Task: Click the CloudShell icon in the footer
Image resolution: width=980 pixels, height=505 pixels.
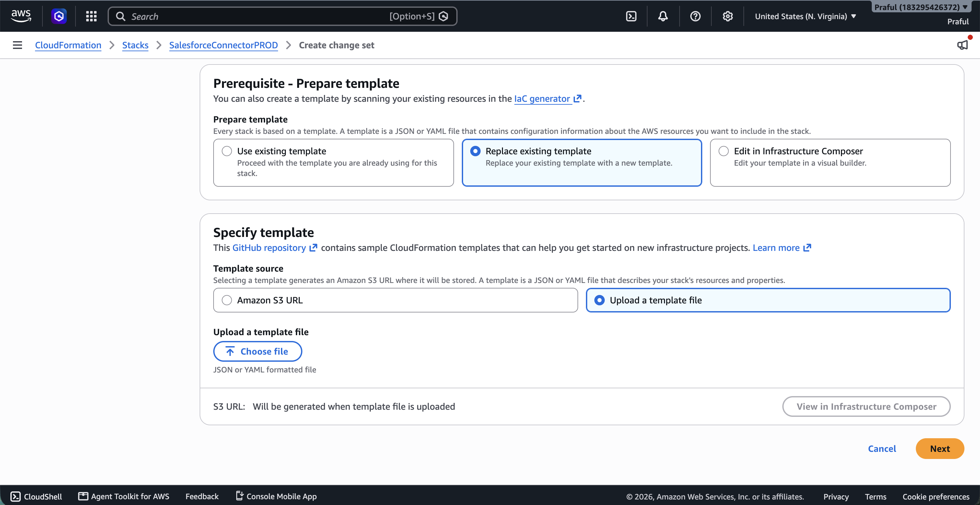Action: click(x=16, y=496)
